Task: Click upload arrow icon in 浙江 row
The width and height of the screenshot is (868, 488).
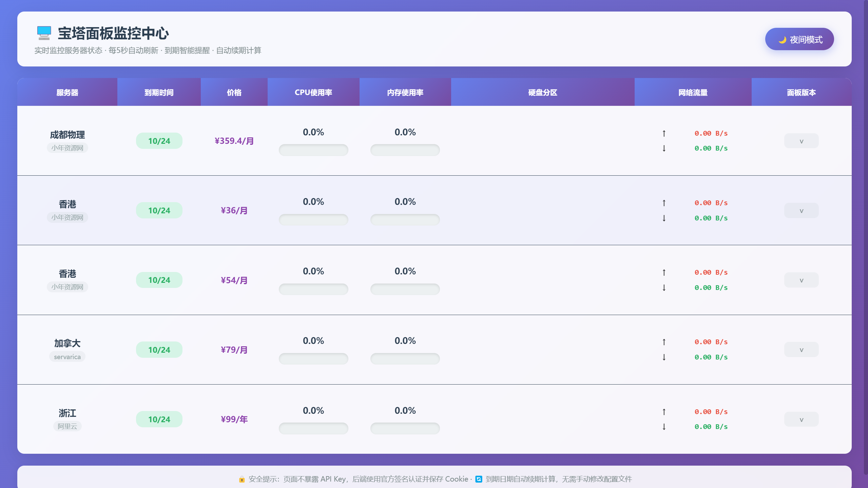Action: pyautogui.click(x=664, y=412)
